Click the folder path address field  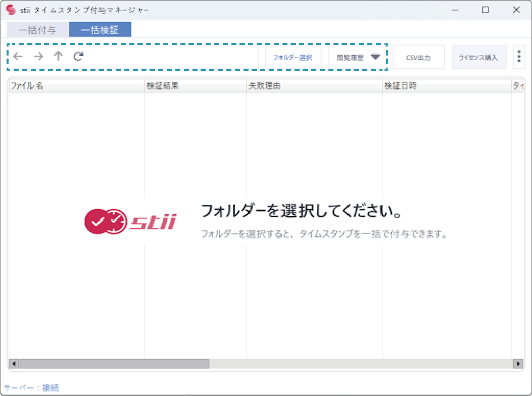pos(172,57)
